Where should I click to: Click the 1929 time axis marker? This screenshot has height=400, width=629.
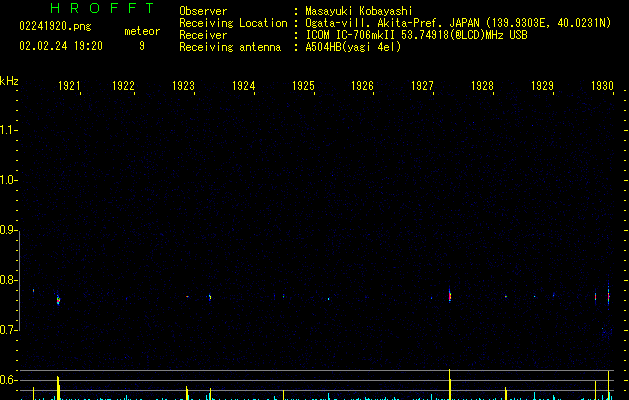click(542, 86)
